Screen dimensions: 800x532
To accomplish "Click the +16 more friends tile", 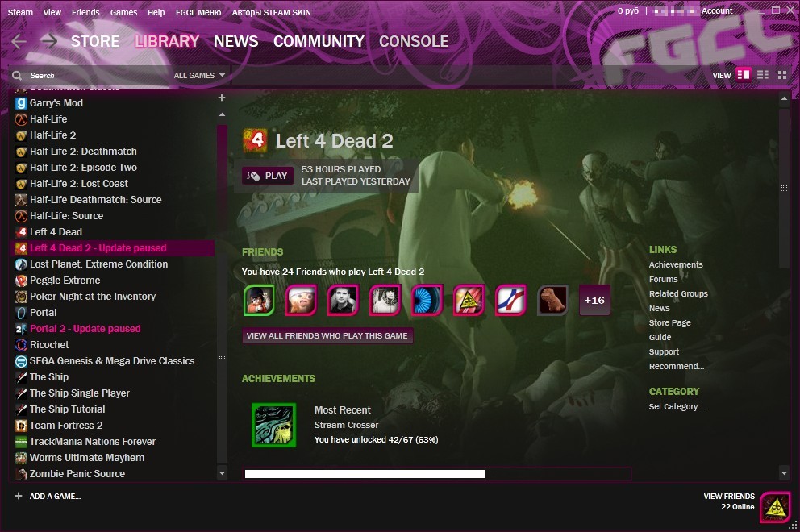I will click(x=594, y=300).
